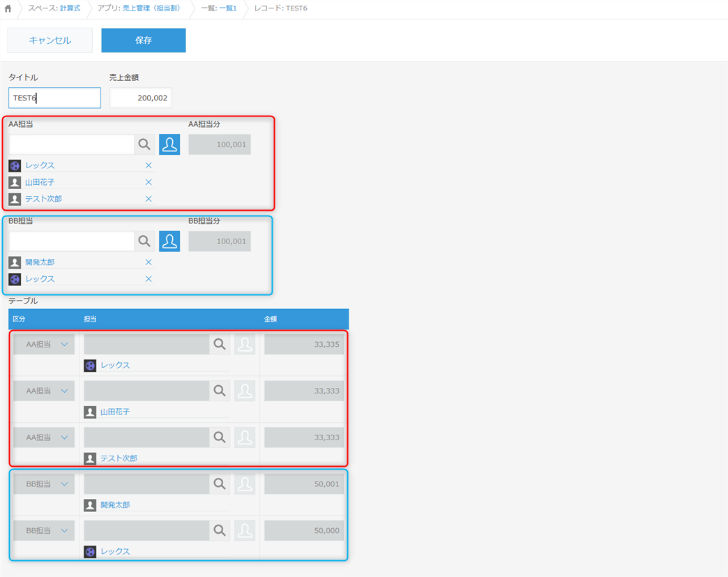Click search icon in AA担当 field
The width and height of the screenshot is (728, 577).
point(144,144)
